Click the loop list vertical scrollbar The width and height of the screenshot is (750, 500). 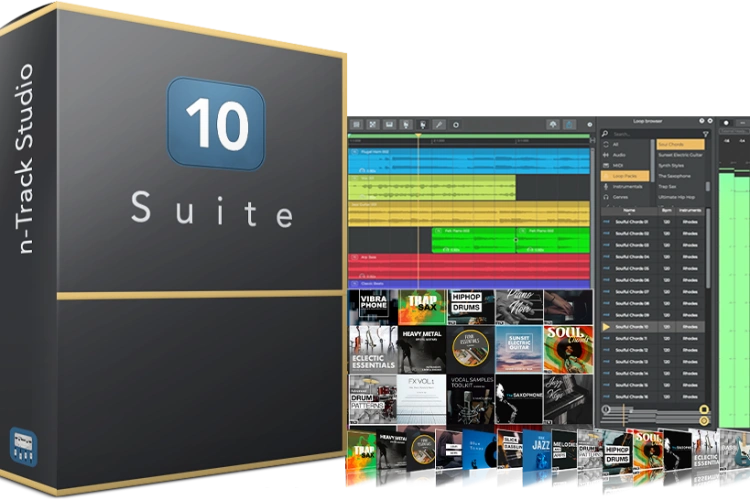pyautogui.click(x=708, y=249)
